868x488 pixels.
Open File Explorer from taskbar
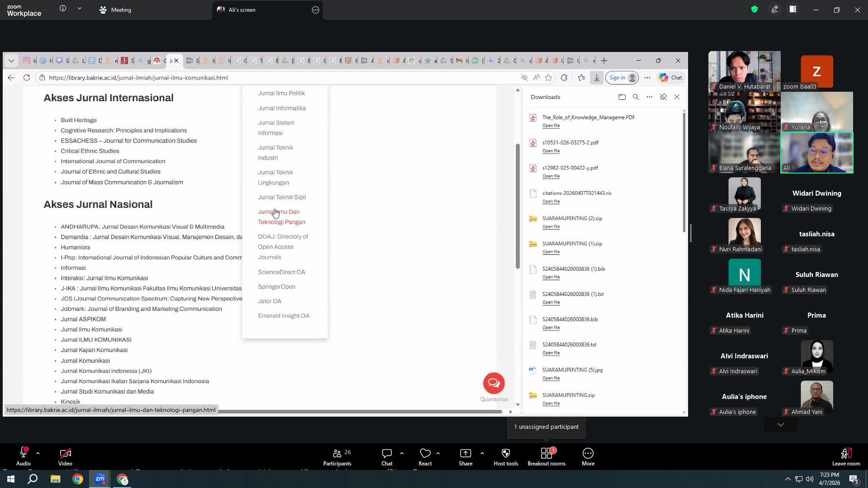55,479
